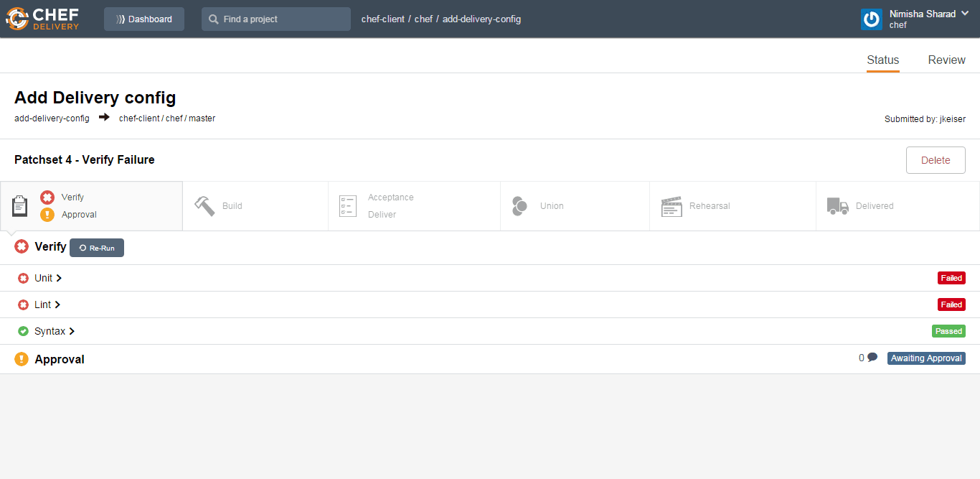Click the Delete button for the patchset
This screenshot has height=479, width=980.
click(x=935, y=160)
